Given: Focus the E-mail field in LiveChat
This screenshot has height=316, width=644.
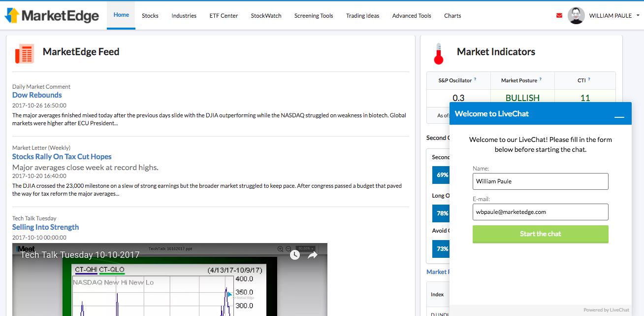Looking at the screenshot, I should click(x=541, y=212).
